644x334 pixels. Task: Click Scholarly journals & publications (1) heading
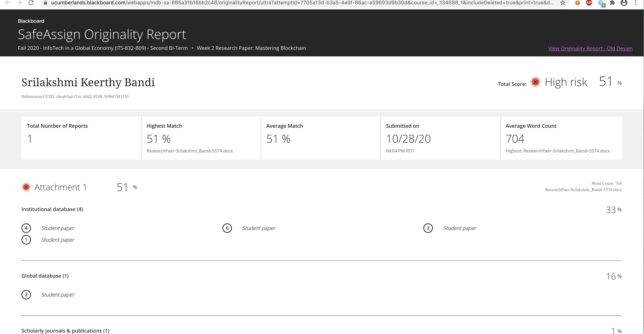pos(66,331)
